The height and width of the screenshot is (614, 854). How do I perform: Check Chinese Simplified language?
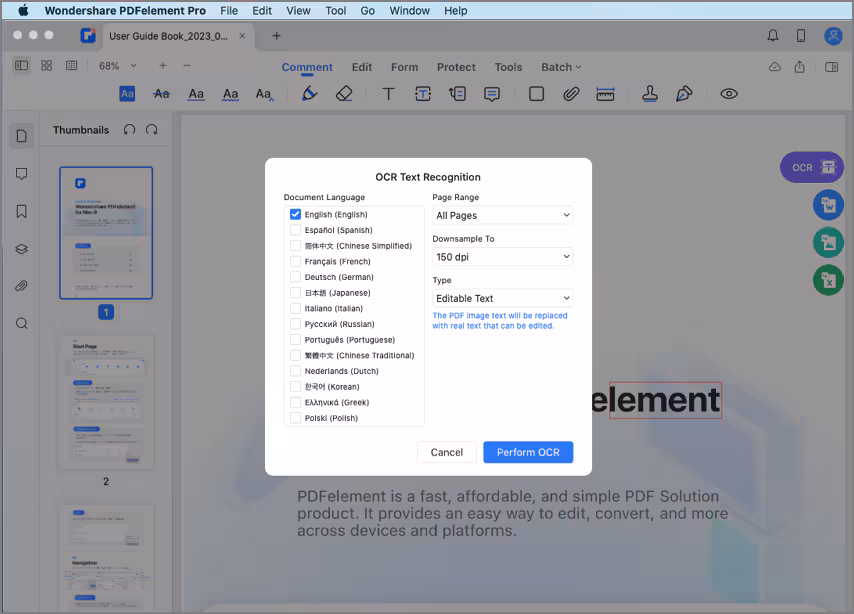(x=295, y=246)
